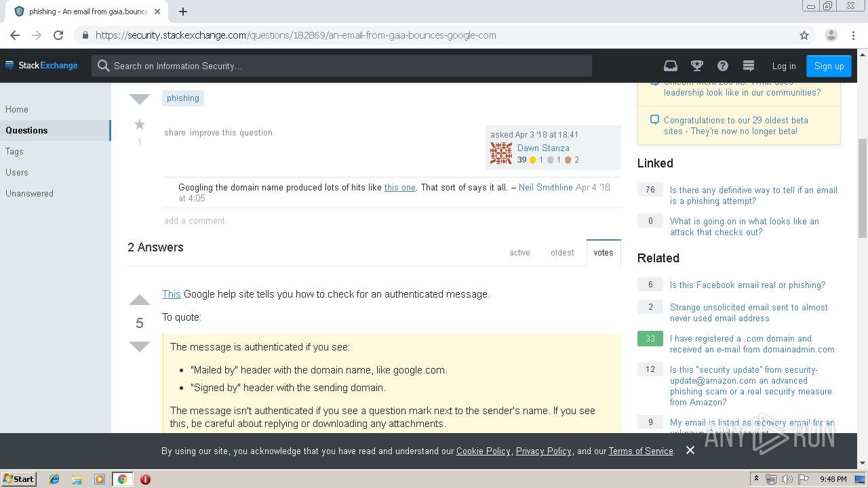868x488 pixels.
Task: Favorite the question with the star icon
Action: (140, 124)
